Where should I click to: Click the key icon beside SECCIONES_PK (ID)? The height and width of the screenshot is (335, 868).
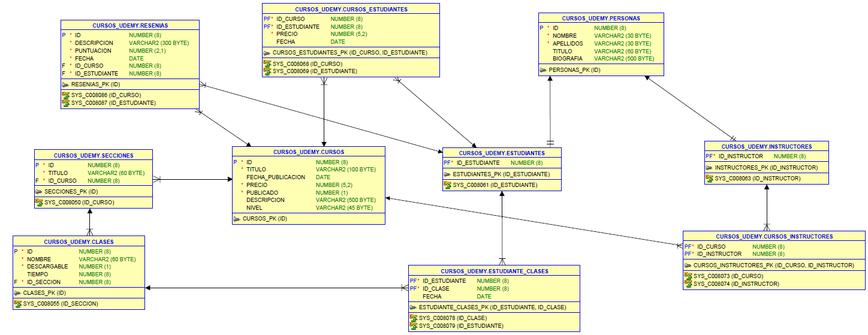[39, 192]
